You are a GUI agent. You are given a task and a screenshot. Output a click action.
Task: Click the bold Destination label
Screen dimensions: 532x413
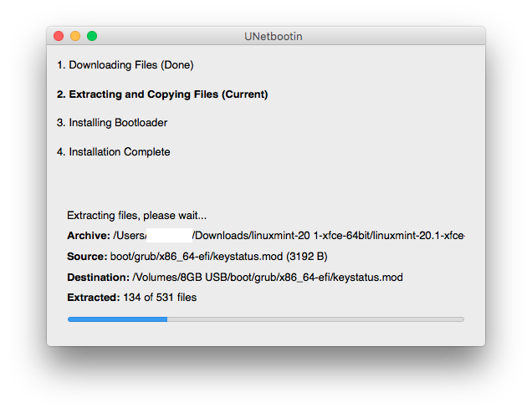tap(98, 277)
